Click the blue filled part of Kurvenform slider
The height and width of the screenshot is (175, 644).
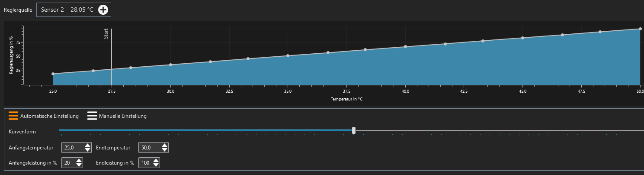coord(206,130)
